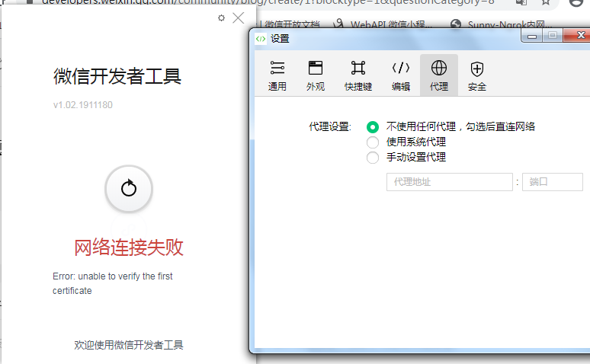Choose the 使用系统代理 radio option
Viewport: 590px width, 364px height.
click(x=373, y=142)
